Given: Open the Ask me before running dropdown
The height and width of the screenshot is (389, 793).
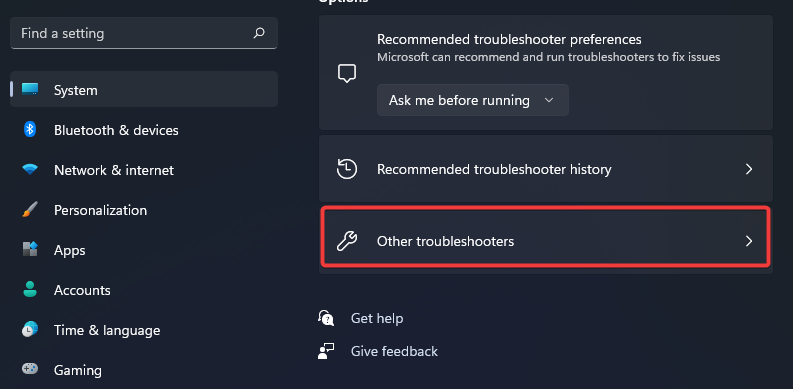Looking at the screenshot, I should [472, 100].
